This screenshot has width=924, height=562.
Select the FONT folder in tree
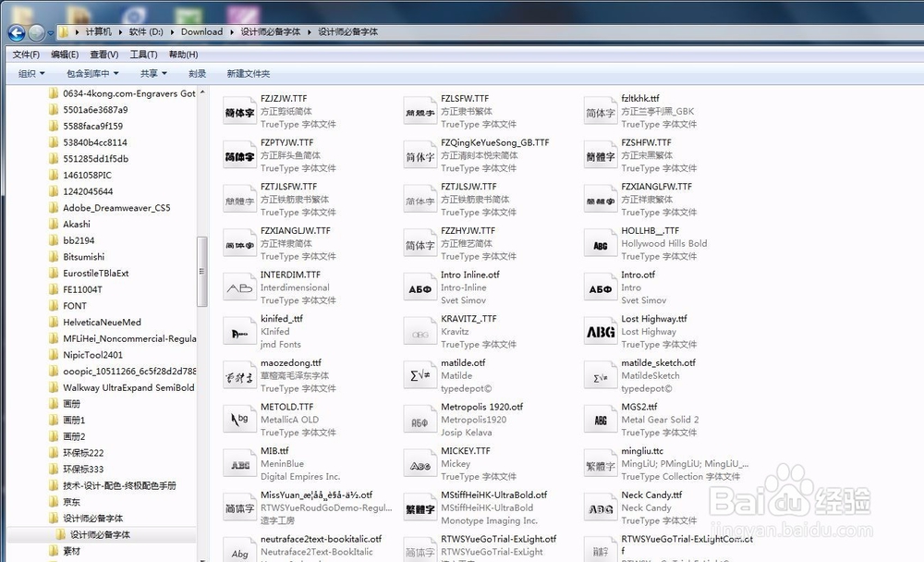(75, 306)
